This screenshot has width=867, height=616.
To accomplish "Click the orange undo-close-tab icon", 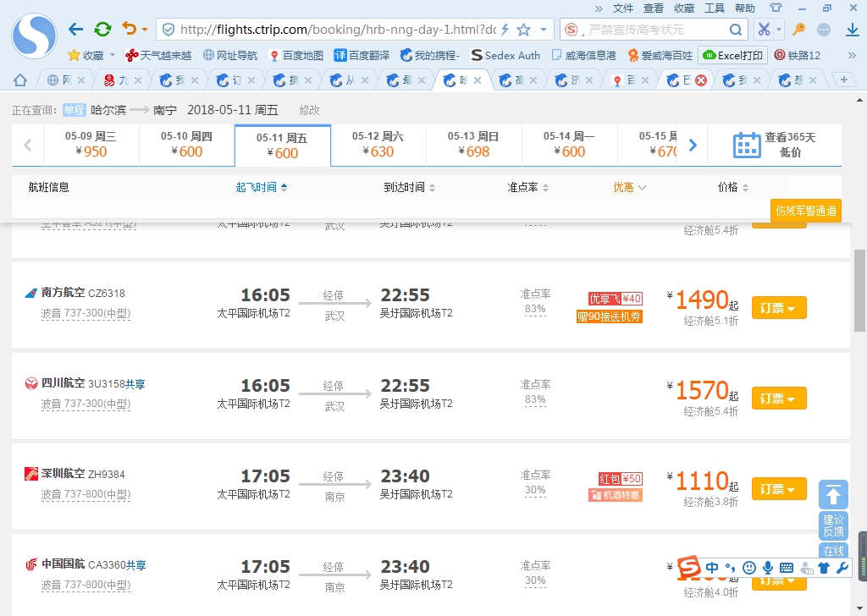I will pyautogui.click(x=129, y=29).
